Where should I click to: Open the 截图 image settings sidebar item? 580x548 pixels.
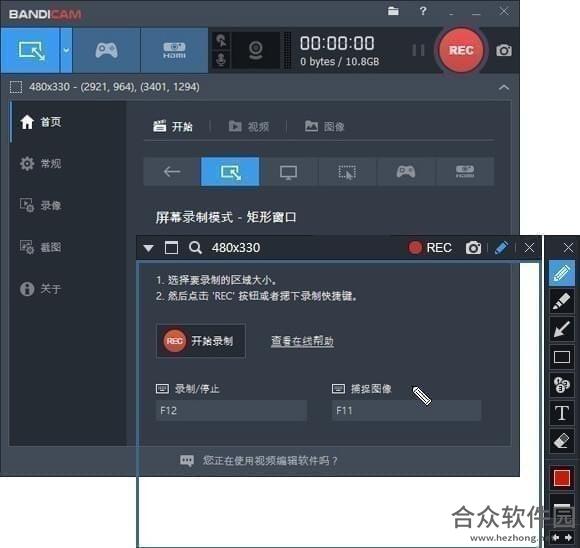pyautogui.click(x=41, y=247)
